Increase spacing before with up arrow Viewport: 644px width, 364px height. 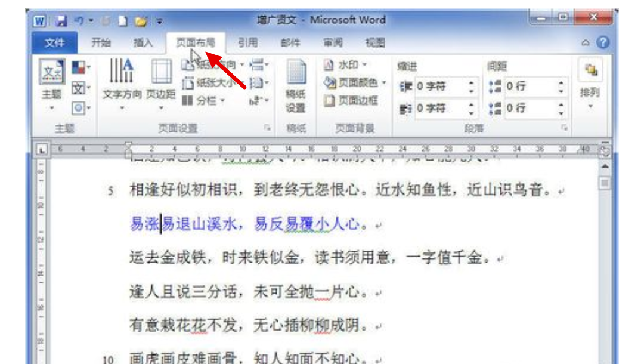(561, 82)
